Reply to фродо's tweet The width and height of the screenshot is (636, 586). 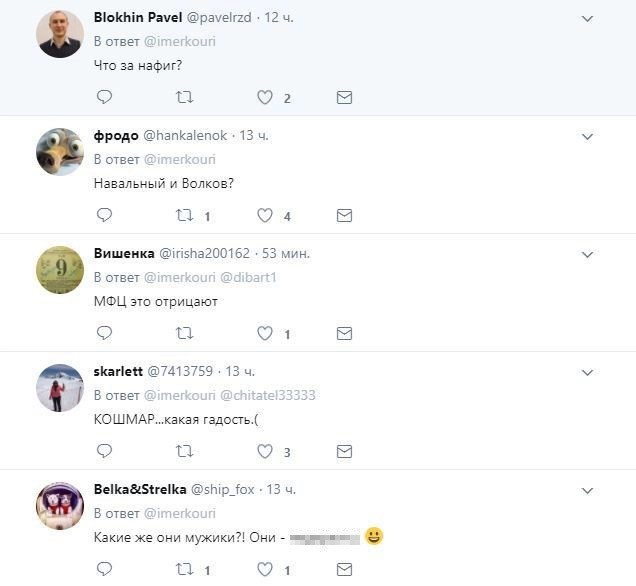103,215
